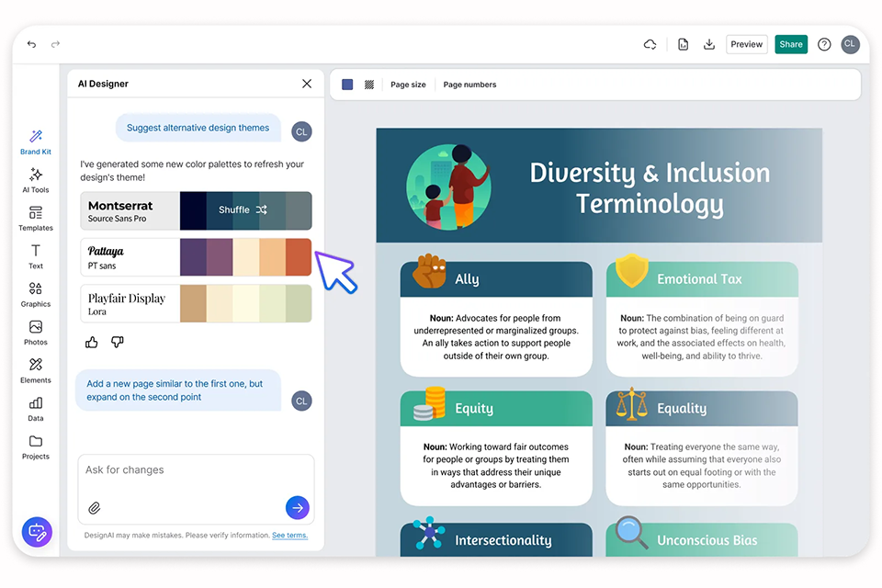
Task: Click the 'Add a new page similar' message
Action: [x=177, y=390]
